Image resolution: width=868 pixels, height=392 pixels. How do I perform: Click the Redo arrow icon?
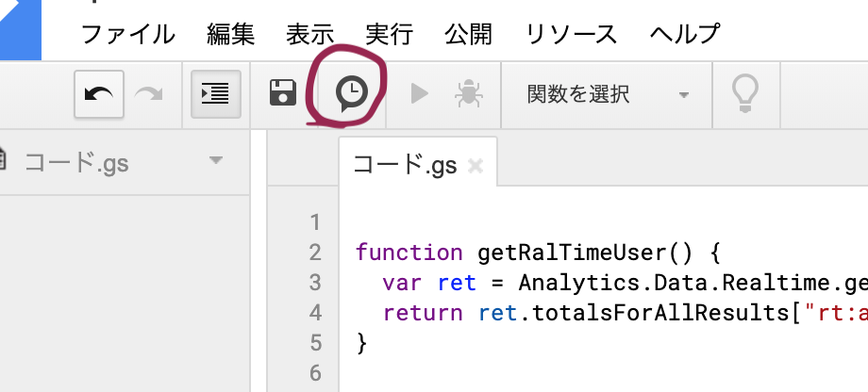coord(148,93)
